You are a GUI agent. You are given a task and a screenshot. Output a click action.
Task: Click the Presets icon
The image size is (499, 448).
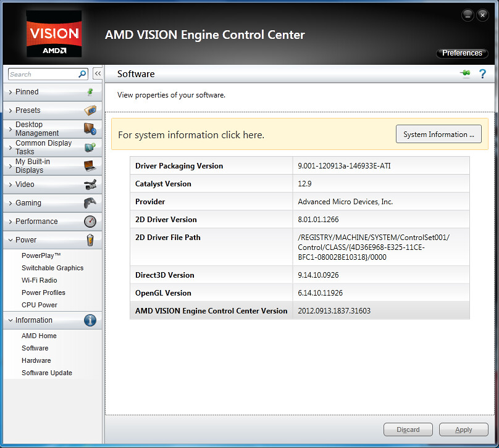(x=90, y=110)
